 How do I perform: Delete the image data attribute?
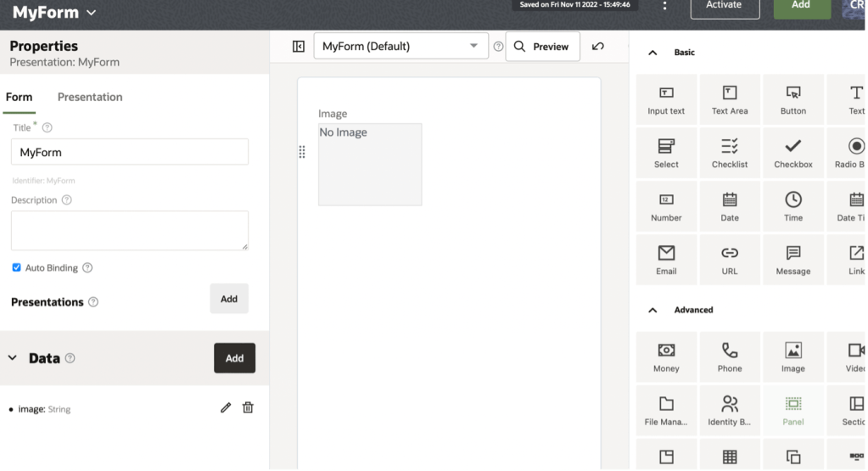pos(248,407)
